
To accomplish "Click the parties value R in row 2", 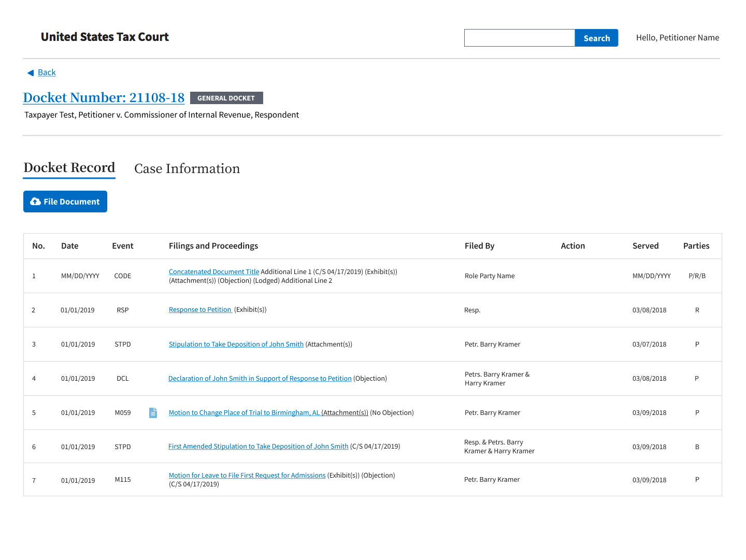I will 697,310.
